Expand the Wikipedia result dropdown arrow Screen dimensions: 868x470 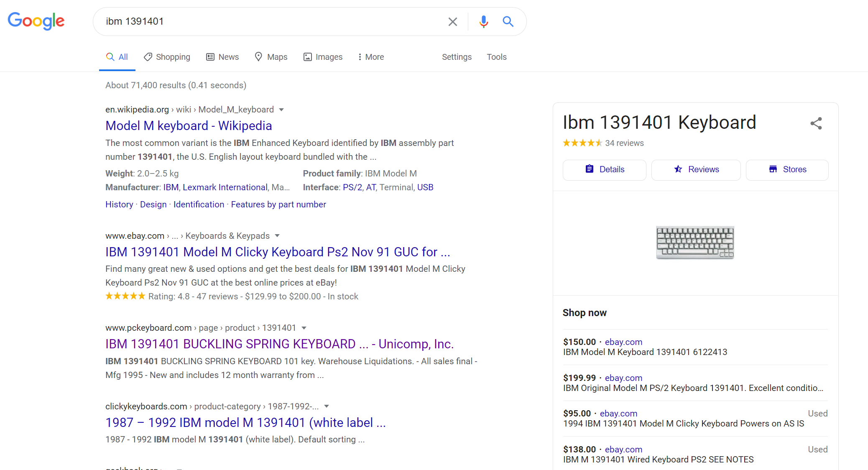click(x=281, y=110)
